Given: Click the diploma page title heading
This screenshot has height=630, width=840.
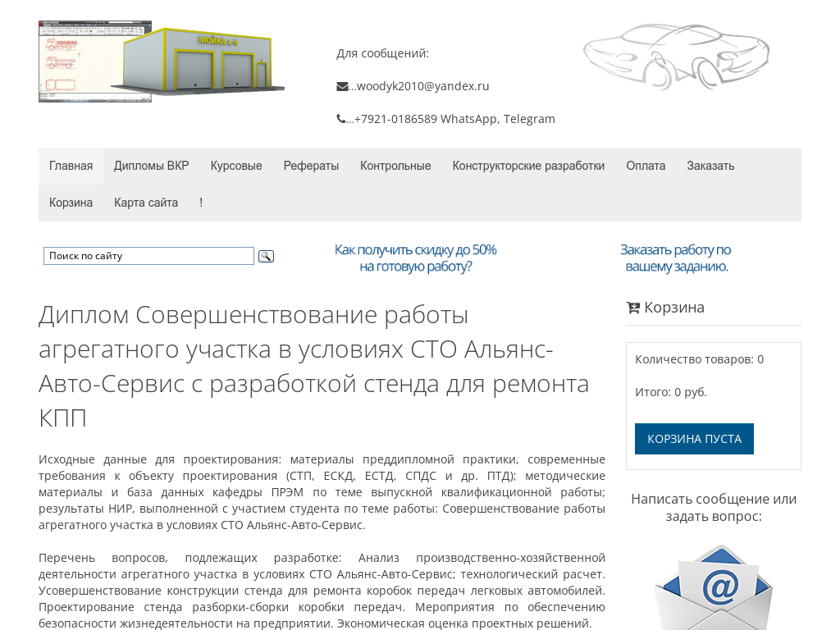Looking at the screenshot, I should pos(314,367).
